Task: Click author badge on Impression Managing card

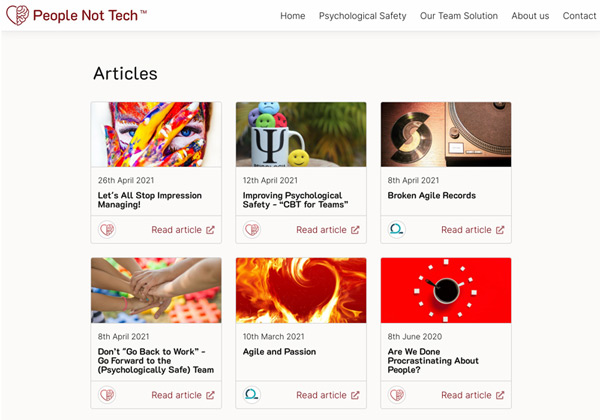Action: 107,229
